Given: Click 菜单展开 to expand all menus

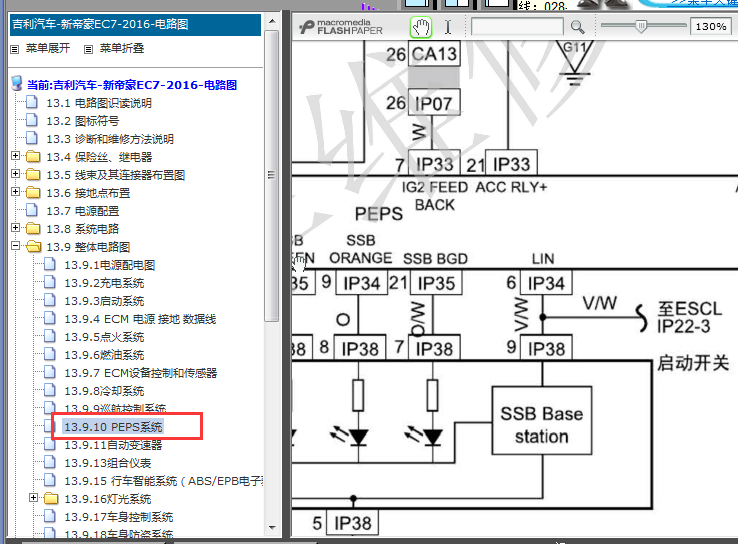Looking at the screenshot, I should [48, 48].
